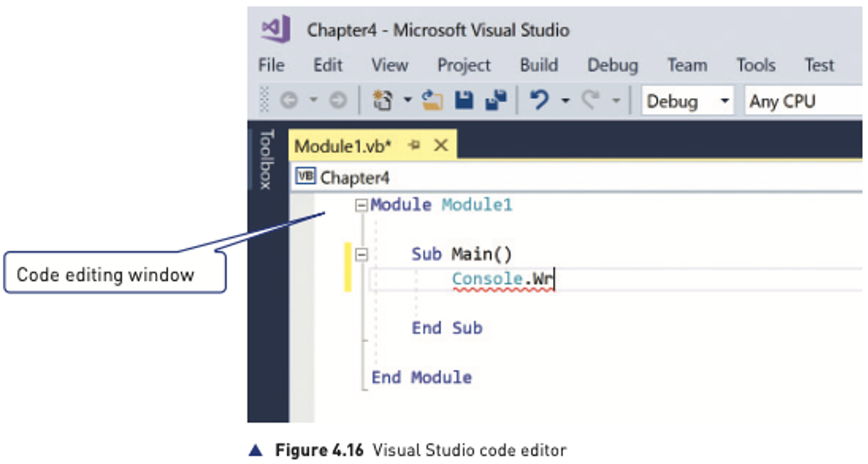Click the Navigate Forward arrow icon

pyautogui.click(x=338, y=100)
